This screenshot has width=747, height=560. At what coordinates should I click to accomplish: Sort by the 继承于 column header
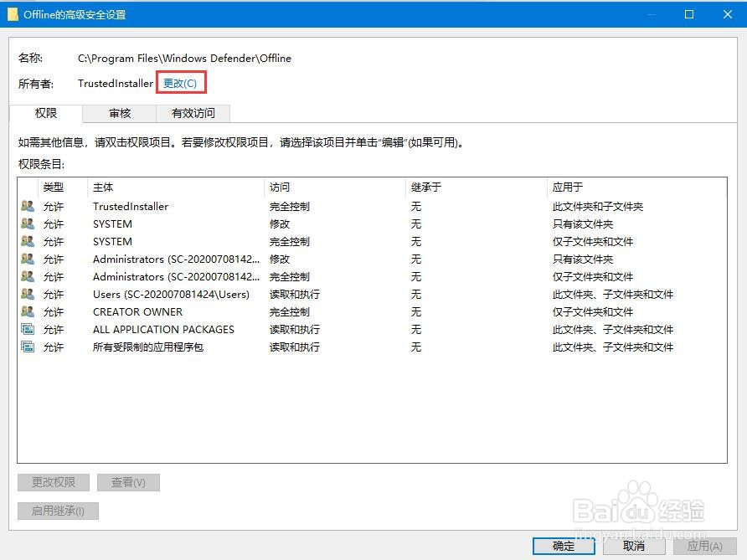476,188
